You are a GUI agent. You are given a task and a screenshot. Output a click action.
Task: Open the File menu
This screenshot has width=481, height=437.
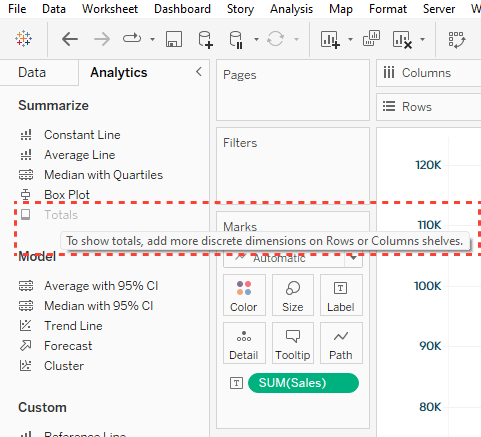17,9
